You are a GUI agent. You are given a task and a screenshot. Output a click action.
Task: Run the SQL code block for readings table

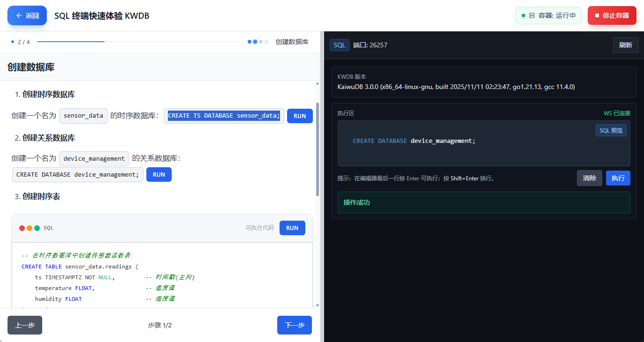tap(292, 228)
